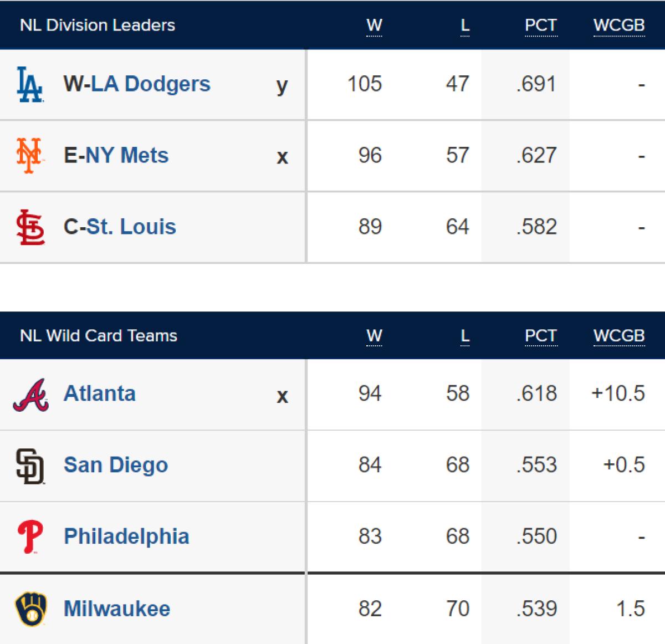Click PCT header in NL Wild Card Teams
Screen dimensions: 665x644
coord(541,336)
